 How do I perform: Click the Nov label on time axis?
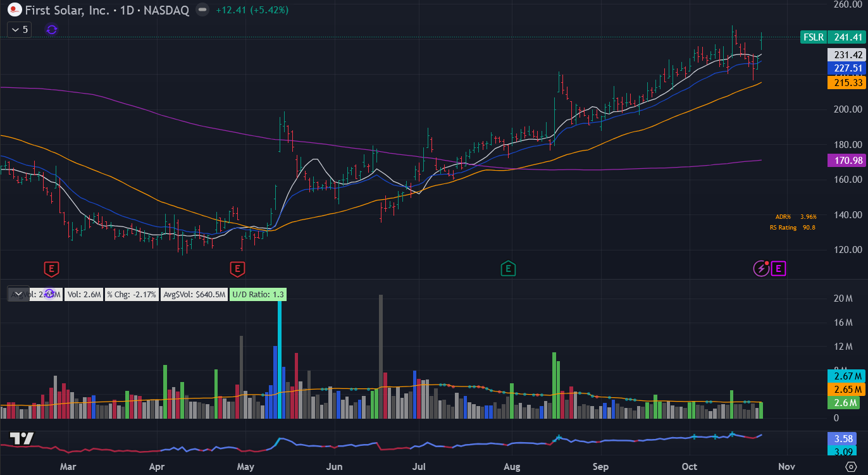click(786, 467)
